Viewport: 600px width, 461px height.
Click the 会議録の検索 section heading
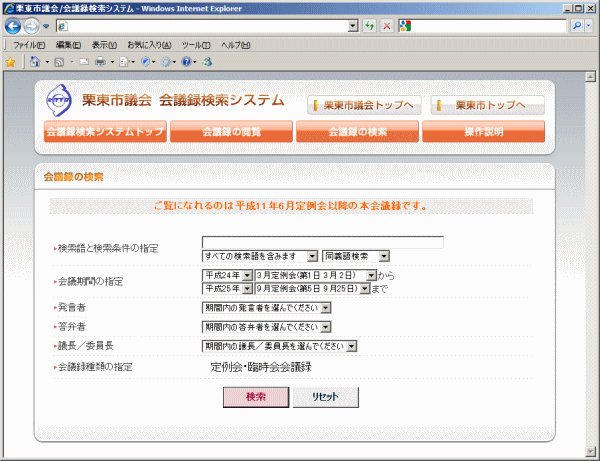tap(73, 177)
